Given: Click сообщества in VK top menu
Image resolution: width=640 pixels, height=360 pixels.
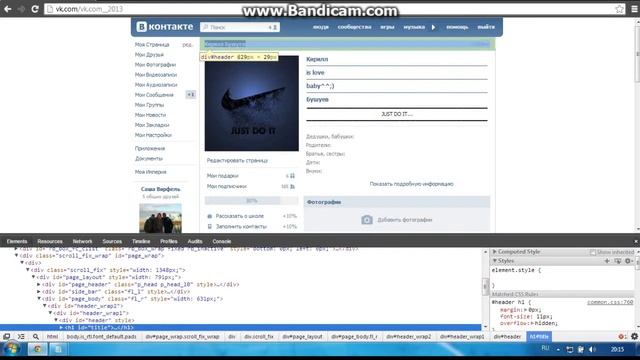Looking at the screenshot, I should click(354, 27).
